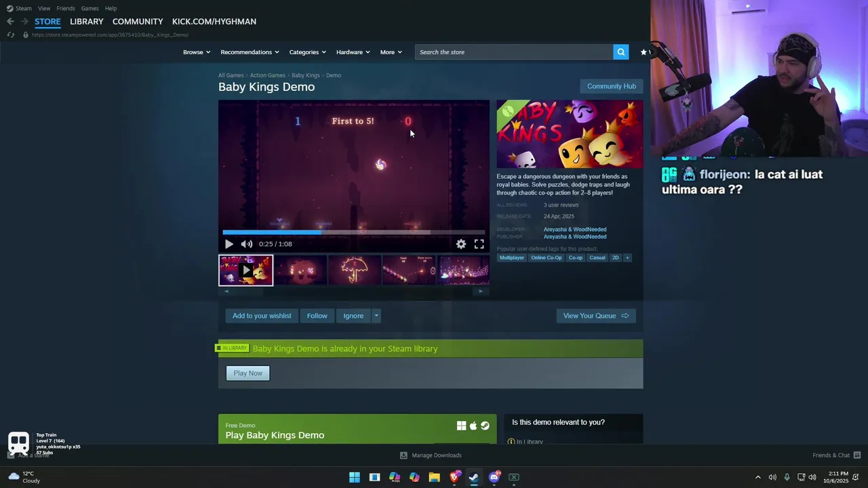The height and width of the screenshot is (488, 868).
Task: Open the KICK.COM/HYGHMAN profile tab
Action: pos(214,22)
